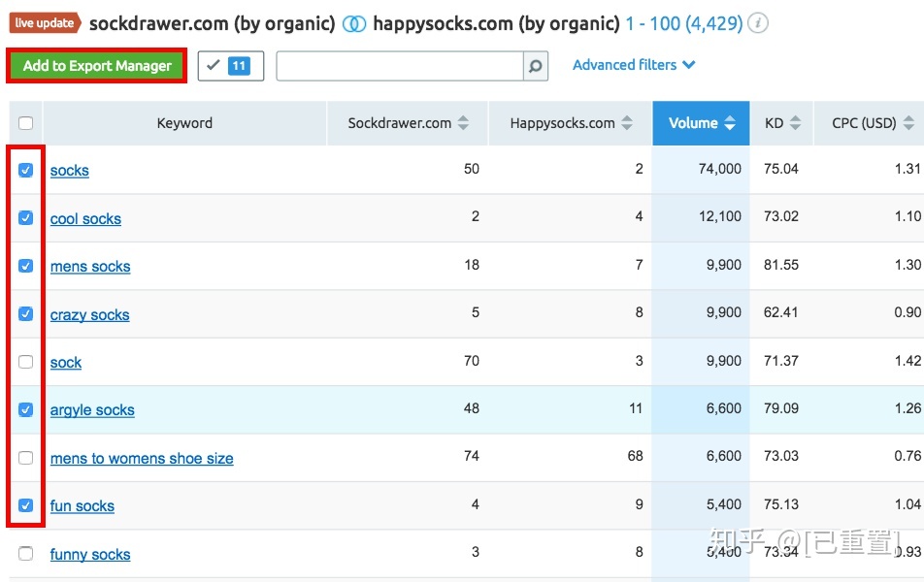Click the keyword filter search field
The height and width of the screenshot is (582, 924).
click(400, 66)
